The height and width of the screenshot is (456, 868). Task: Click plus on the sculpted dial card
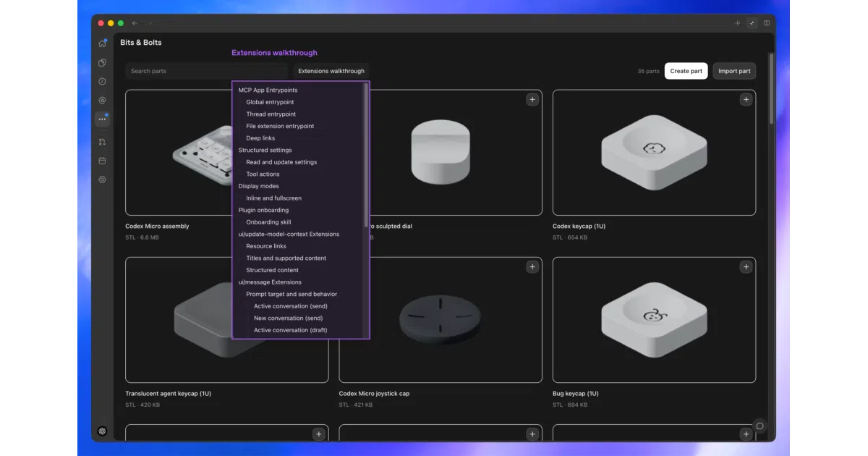(x=532, y=99)
